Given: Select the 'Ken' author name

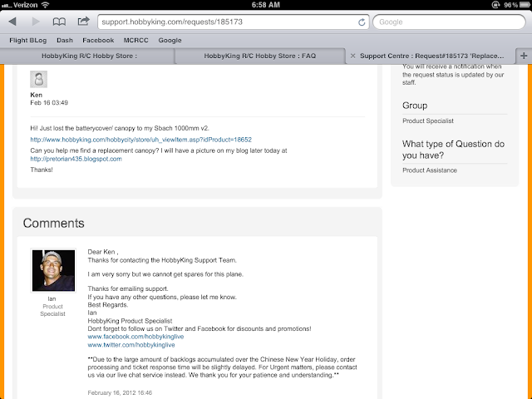Looking at the screenshot, I should pos(37,95).
